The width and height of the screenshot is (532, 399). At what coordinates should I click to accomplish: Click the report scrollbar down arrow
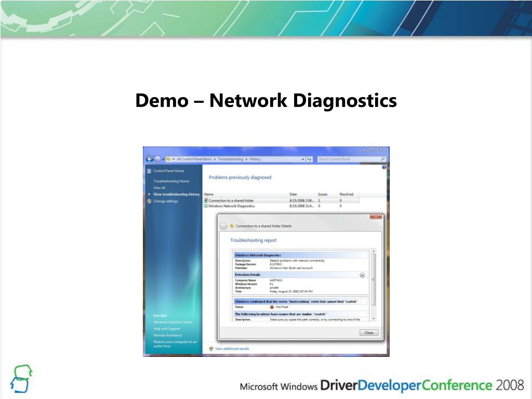pyautogui.click(x=374, y=319)
